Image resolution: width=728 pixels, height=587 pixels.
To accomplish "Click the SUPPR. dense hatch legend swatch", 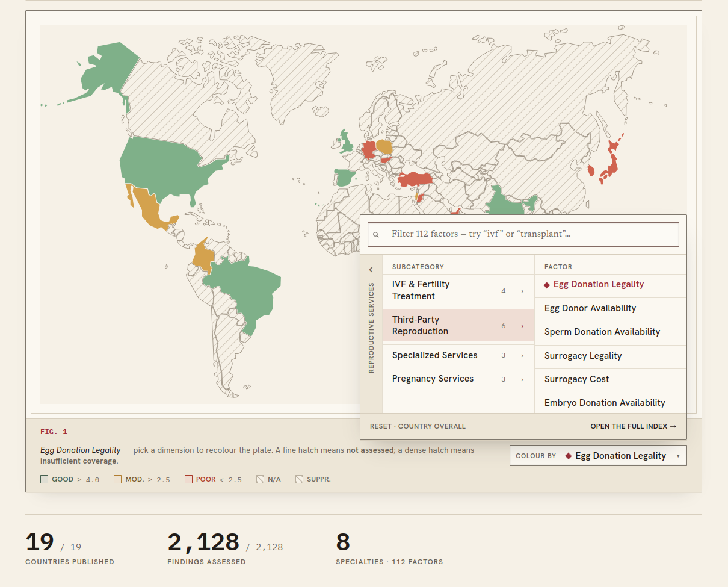I will (299, 479).
